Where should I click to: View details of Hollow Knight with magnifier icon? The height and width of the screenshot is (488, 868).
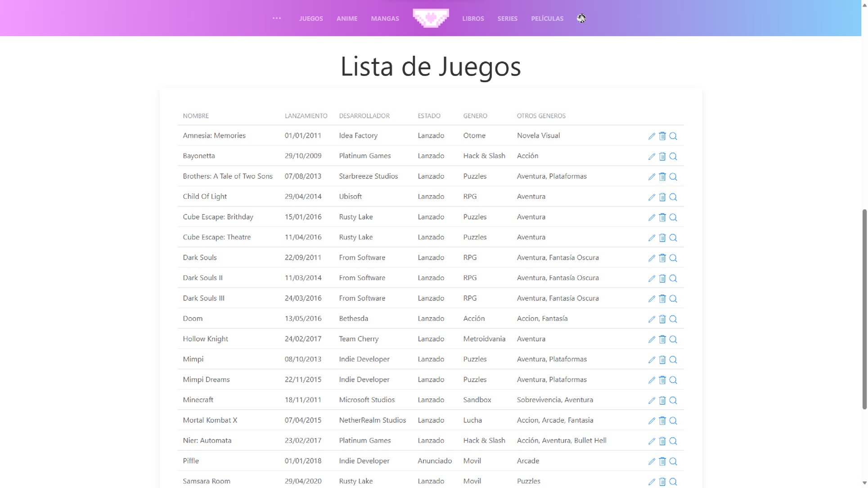click(673, 339)
